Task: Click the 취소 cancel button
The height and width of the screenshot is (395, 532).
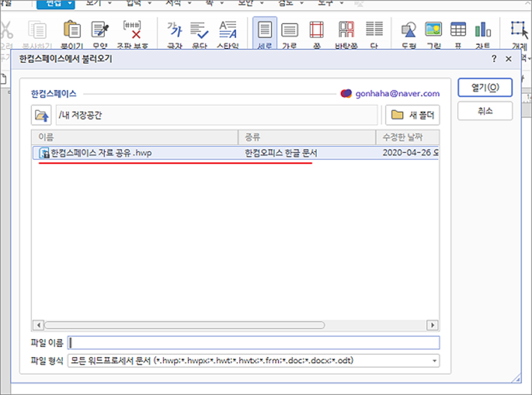Action: pos(485,111)
